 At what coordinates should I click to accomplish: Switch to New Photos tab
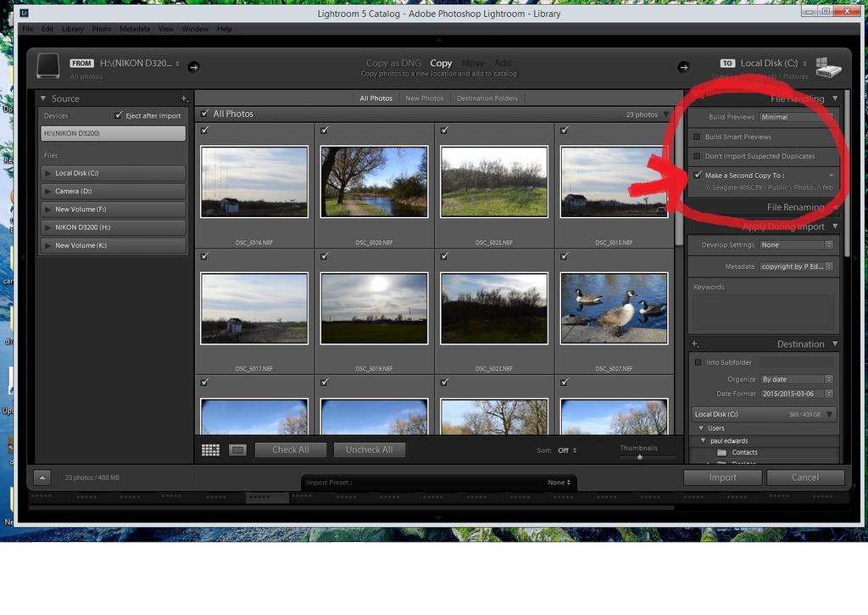(425, 98)
